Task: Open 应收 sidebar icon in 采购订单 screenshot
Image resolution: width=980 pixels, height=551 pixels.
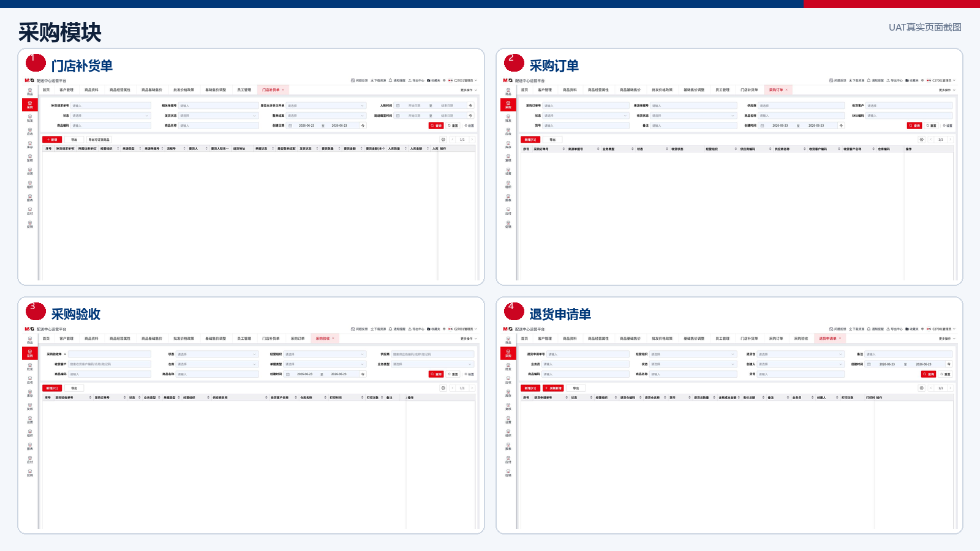Action: 508,131
